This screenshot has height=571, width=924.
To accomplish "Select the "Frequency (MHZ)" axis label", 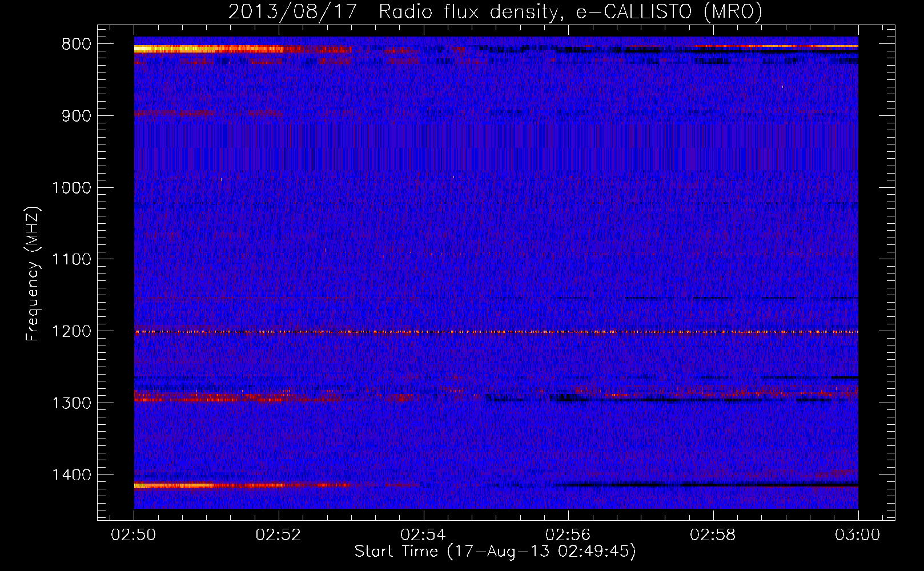I will pos(33,274).
